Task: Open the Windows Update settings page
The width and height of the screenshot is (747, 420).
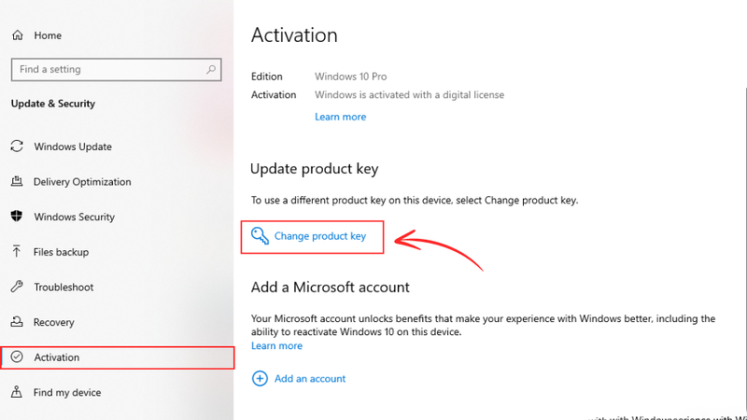Action: coord(73,147)
